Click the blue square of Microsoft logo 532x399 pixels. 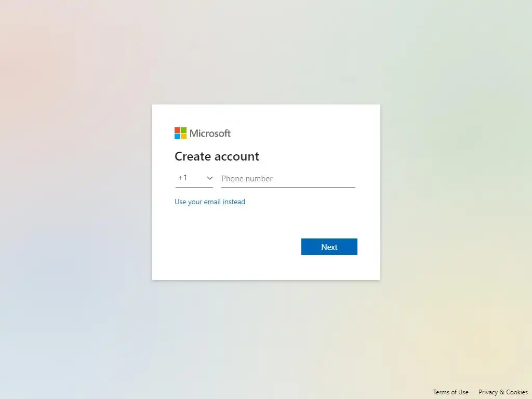click(178, 137)
